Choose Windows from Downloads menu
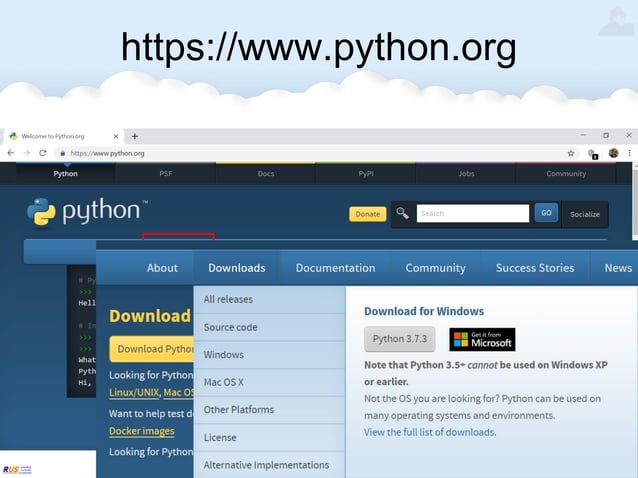This screenshot has height=478, width=638. [269, 355]
